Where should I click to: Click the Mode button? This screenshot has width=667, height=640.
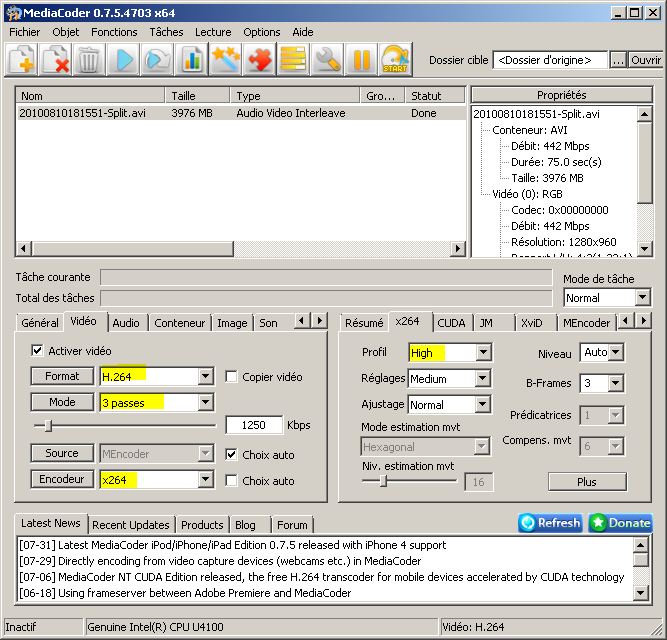62,402
